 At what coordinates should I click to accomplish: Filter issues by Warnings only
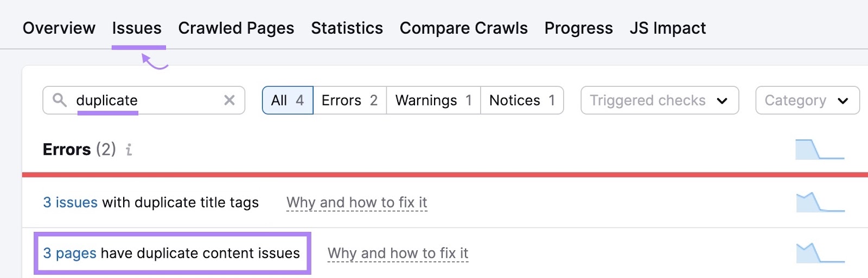[x=433, y=100]
